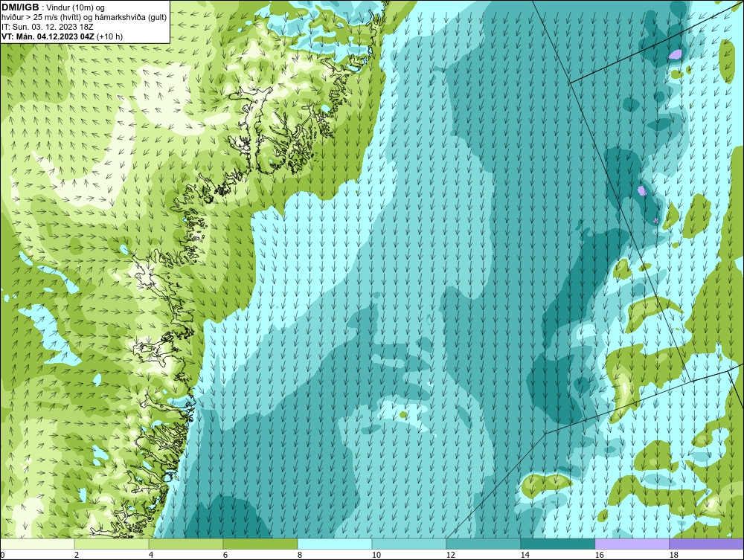Click the 'hviður > 25 m/s (hvítt)' text line
This screenshot has height=560, width=744.
click(84, 17)
